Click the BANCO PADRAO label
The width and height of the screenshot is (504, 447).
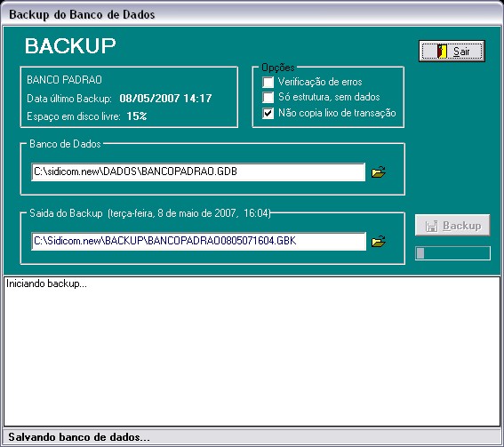tap(64, 80)
